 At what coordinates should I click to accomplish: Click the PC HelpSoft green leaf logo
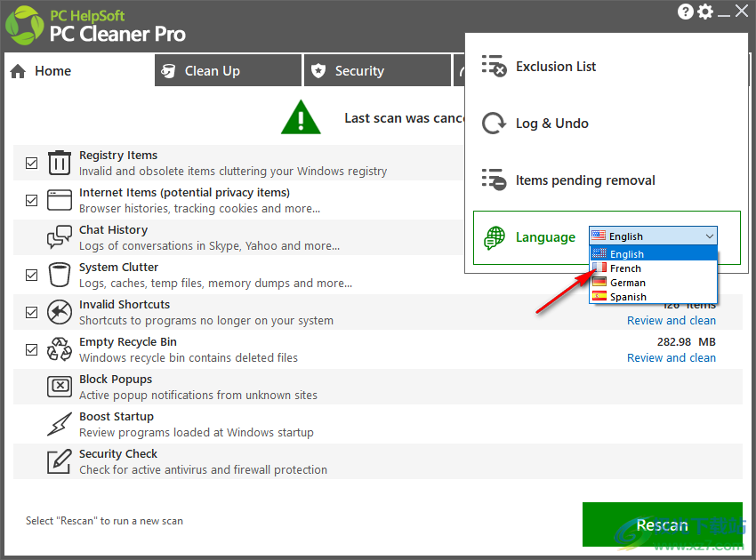click(25, 26)
